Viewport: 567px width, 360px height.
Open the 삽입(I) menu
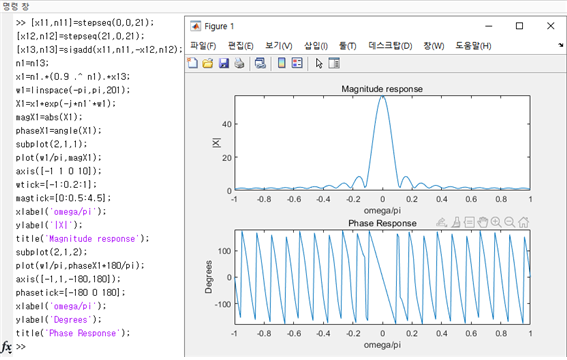click(316, 46)
